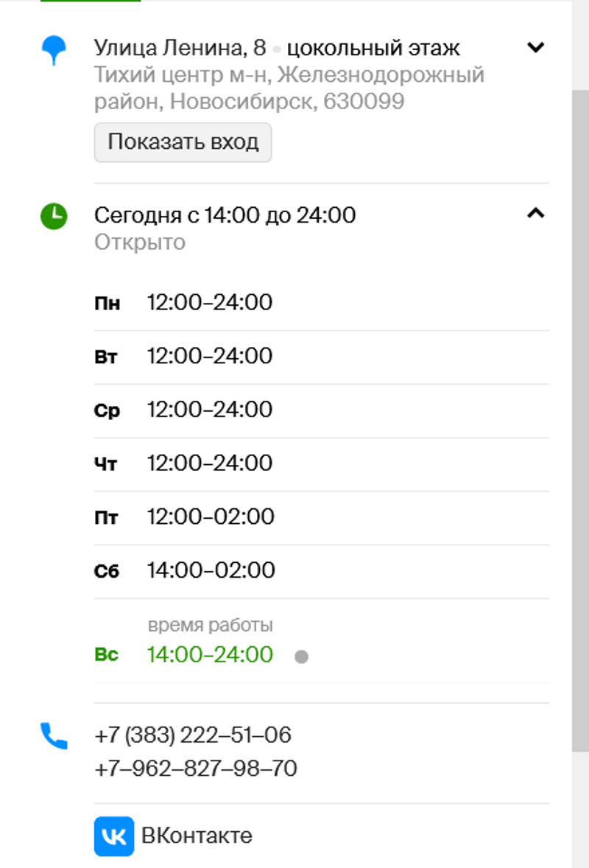589x868 pixels.
Task: Select the +7-962-827-98-70 phone number
Action: (196, 769)
